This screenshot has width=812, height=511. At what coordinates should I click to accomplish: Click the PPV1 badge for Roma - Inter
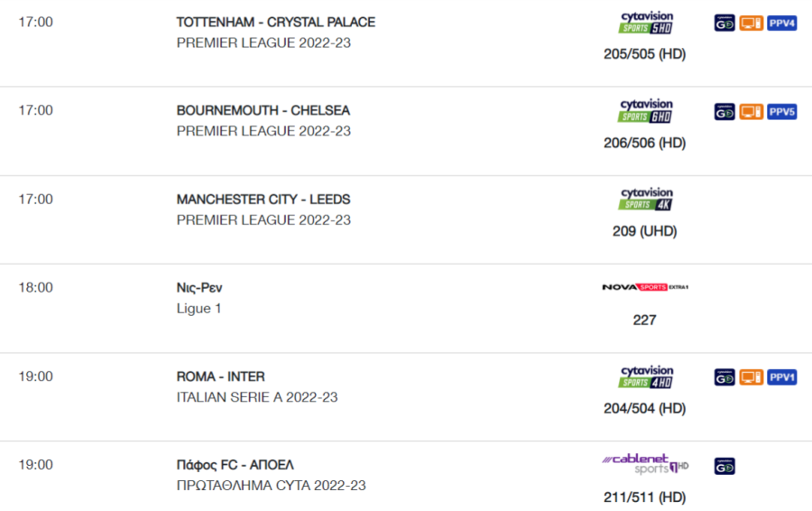(x=781, y=377)
